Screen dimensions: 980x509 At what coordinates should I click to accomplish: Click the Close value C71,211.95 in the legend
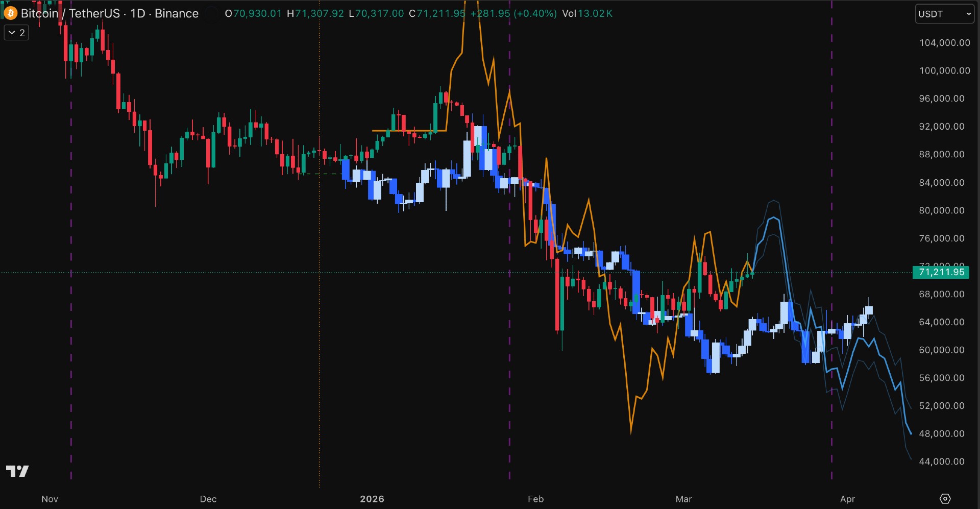[x=438, y=14]
